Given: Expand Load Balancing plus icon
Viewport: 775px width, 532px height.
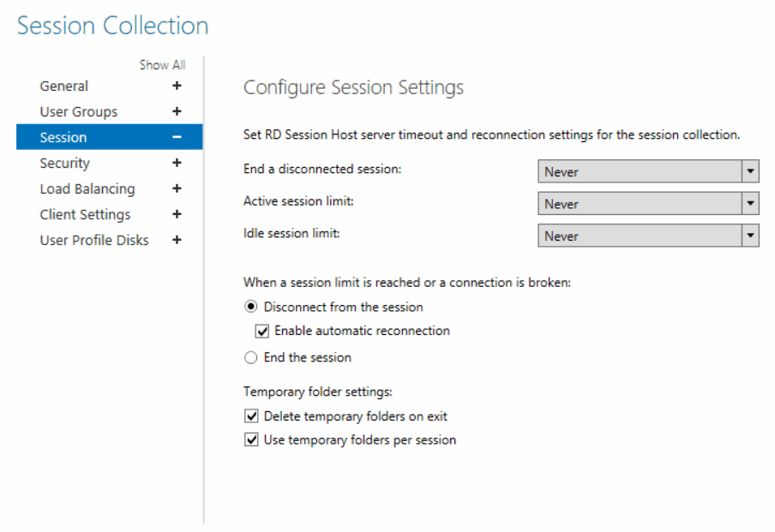Looking at the screenshot, I should pyautogui.click(x=177, y=188).
